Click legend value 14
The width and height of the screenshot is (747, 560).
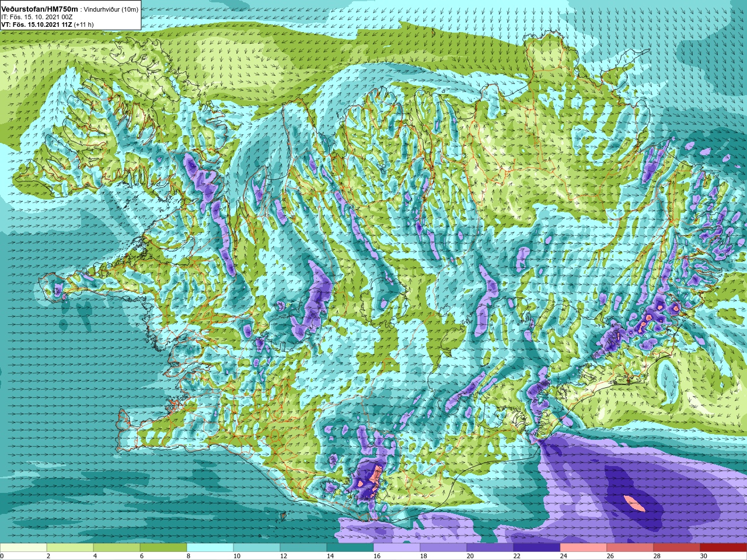[x=330, y=556]
